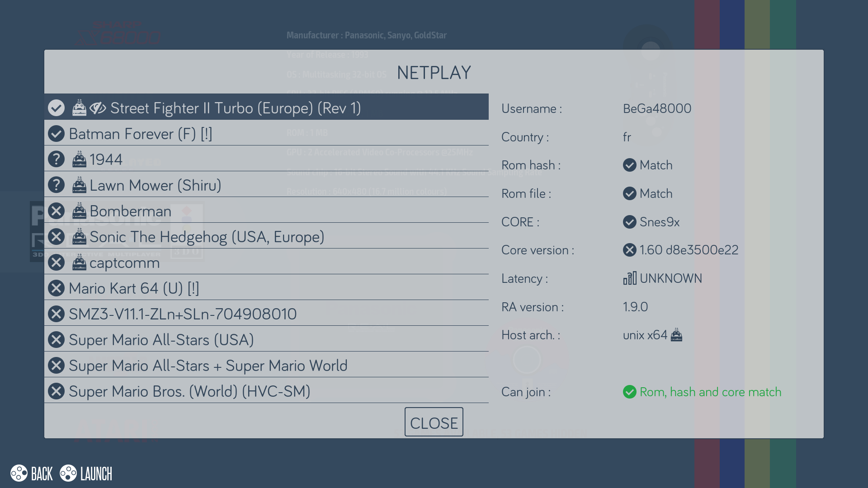This screenshot has height=488, width=868.
Task: Select the Bomberman netplay entry
Action: [x=266, y=210]
